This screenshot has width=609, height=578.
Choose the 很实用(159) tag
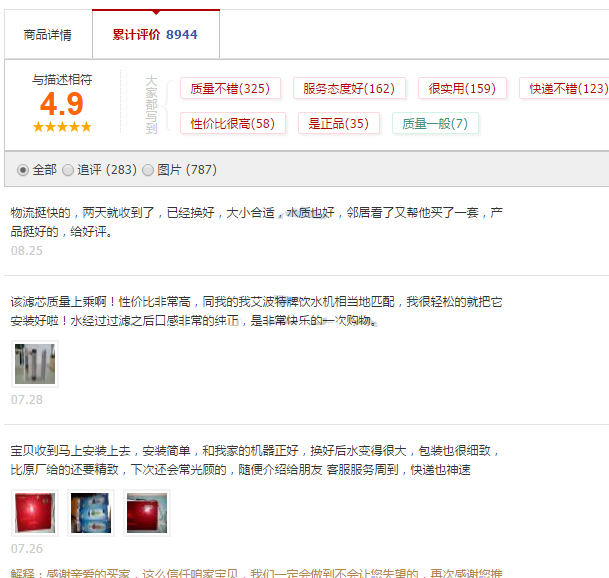point(462,89)
